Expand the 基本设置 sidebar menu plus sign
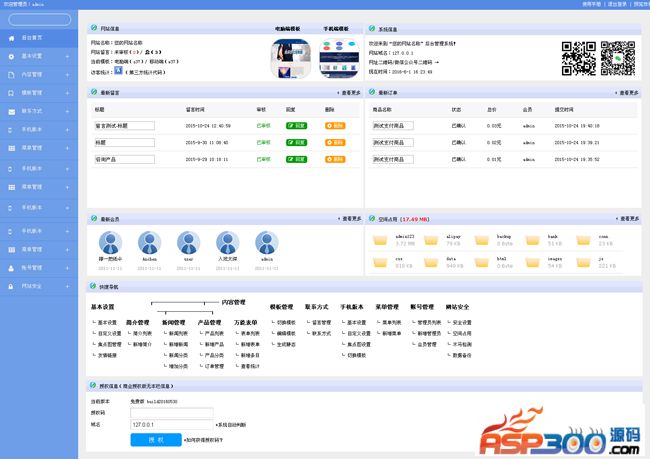 [68, 56]
